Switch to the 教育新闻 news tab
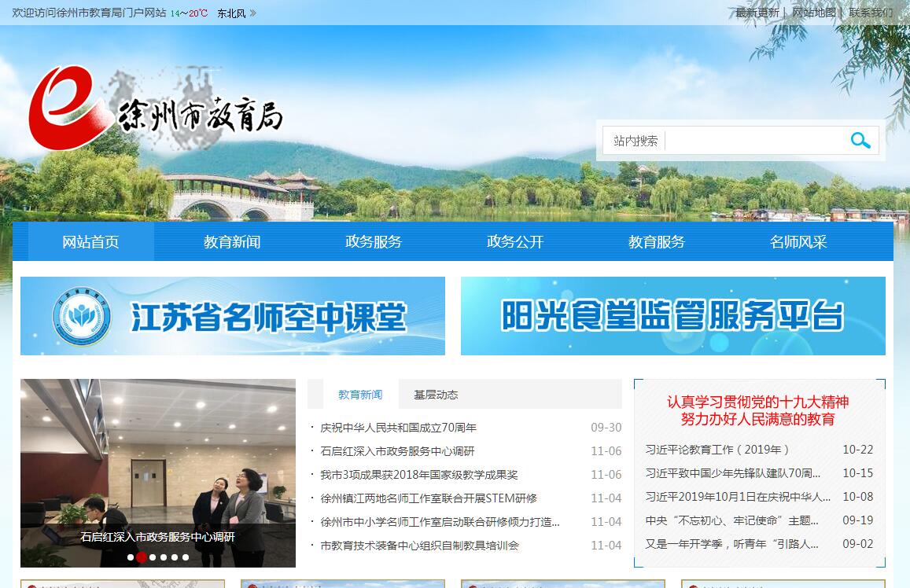The image size is (910, 588). (360, 395)
